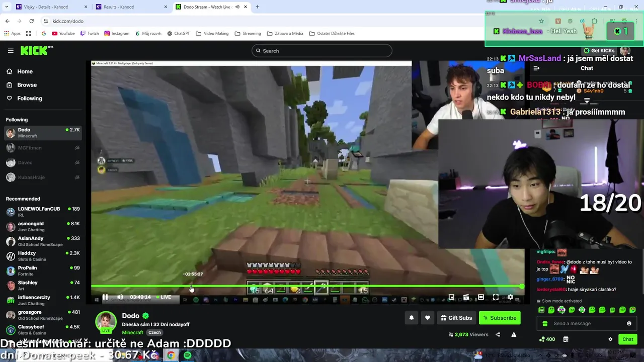
Task: Subscribe to Dodo's channel
Action: tap(500, 318)
